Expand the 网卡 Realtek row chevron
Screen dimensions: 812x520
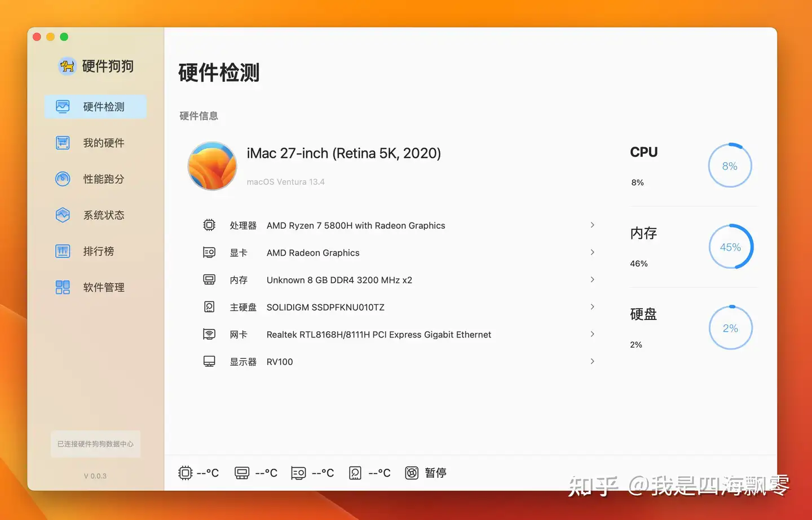click(x=592, y=334)
